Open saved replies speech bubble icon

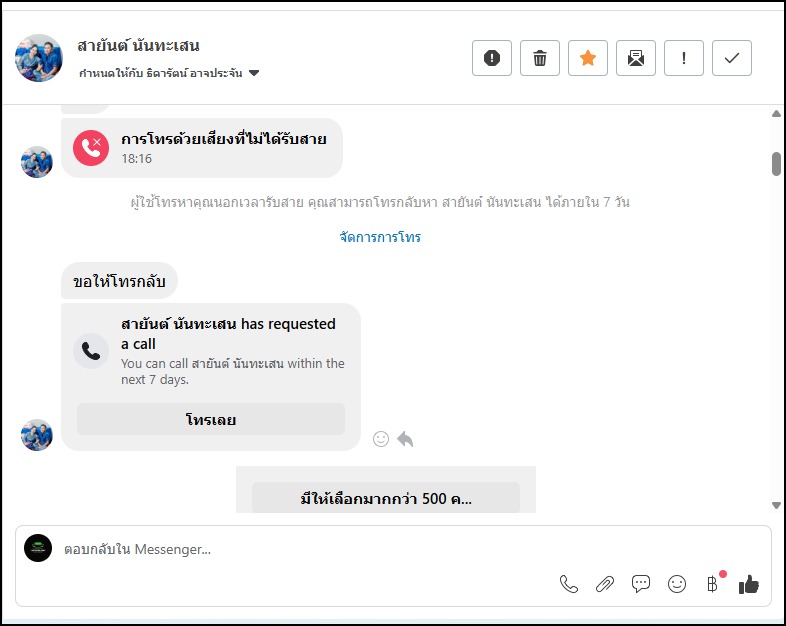click(x=641, y=584)
